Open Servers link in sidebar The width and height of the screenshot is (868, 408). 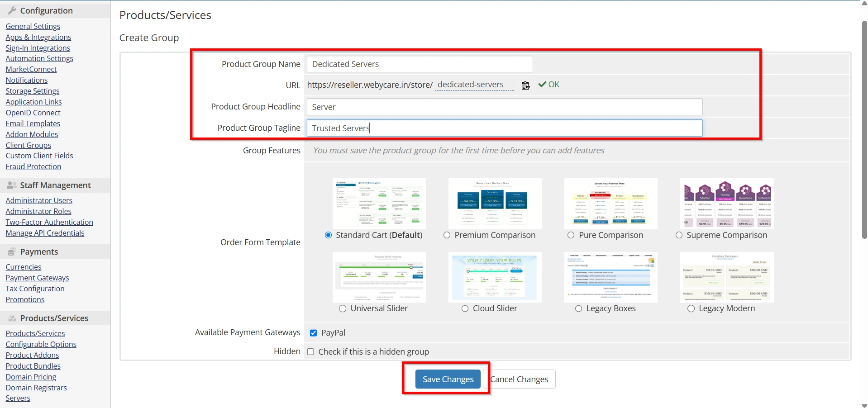18,398
